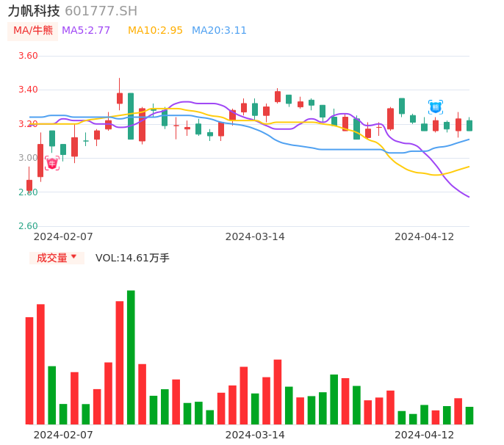Viewport: 504px width, 445px height.
Task: Click the 3.60 price axis label
Action: point(28,56)
